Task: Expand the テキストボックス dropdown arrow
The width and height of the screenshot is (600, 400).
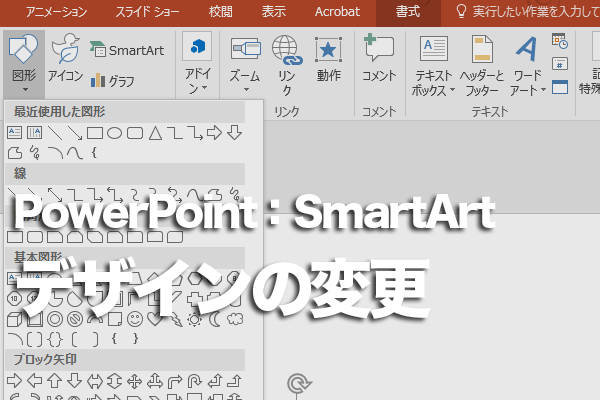Action: (x=452, y=90)
